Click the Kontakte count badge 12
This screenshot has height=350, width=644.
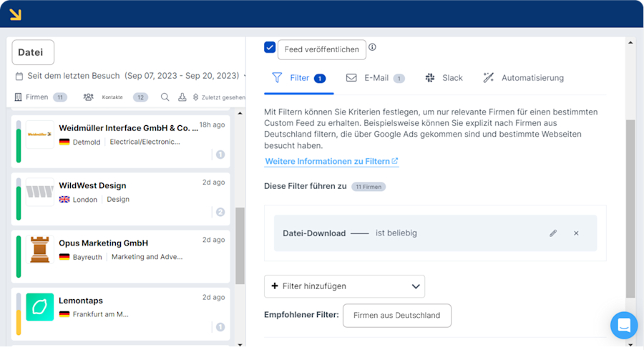(140, 97)
